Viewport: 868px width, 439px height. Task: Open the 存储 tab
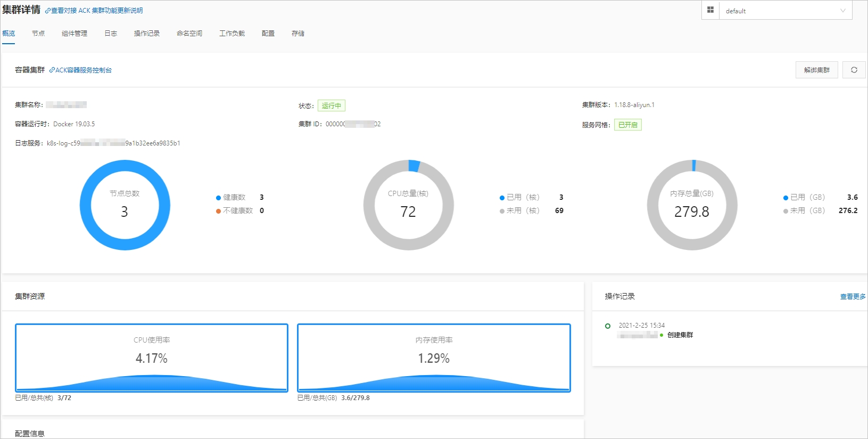[298, 33]
